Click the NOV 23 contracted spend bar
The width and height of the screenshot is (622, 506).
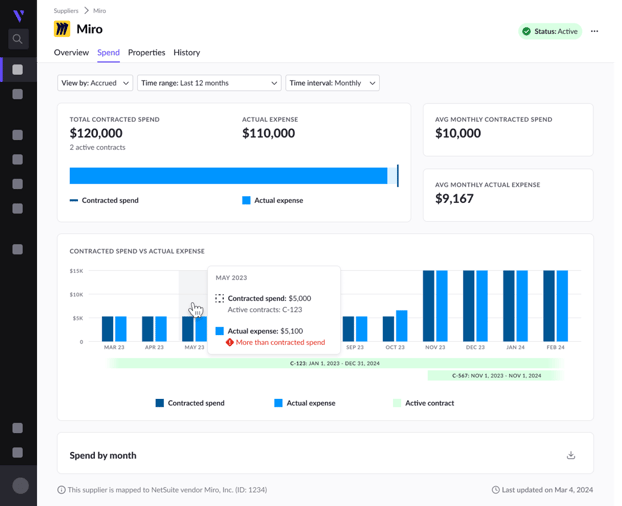428,306
